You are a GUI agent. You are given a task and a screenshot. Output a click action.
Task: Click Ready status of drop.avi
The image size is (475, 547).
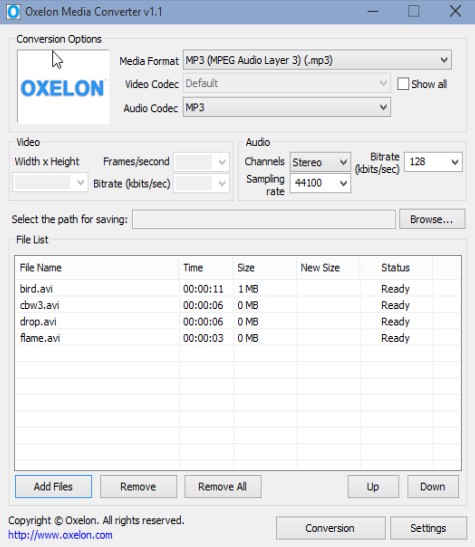tap(395, 322)
